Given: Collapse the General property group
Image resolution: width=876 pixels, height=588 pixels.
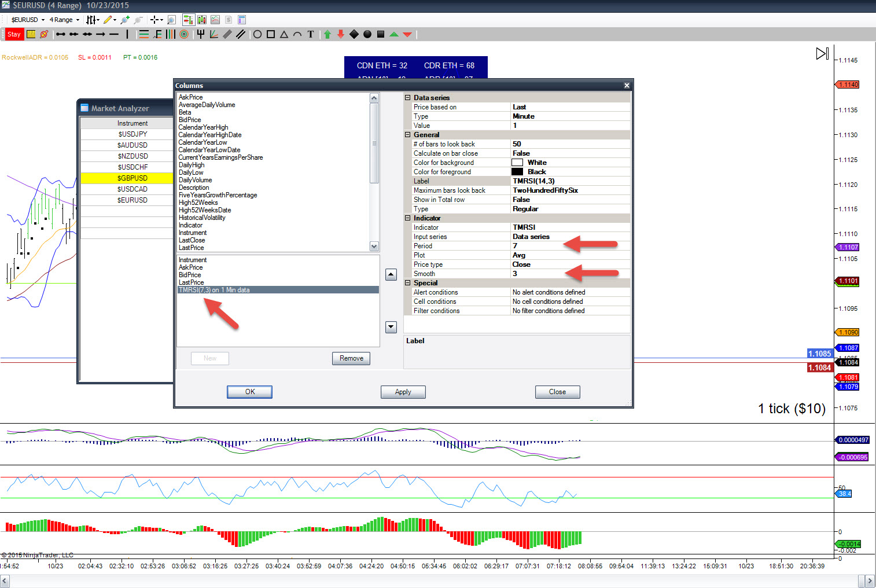Looking at the screenshot, I should click(x=408, y=135).
